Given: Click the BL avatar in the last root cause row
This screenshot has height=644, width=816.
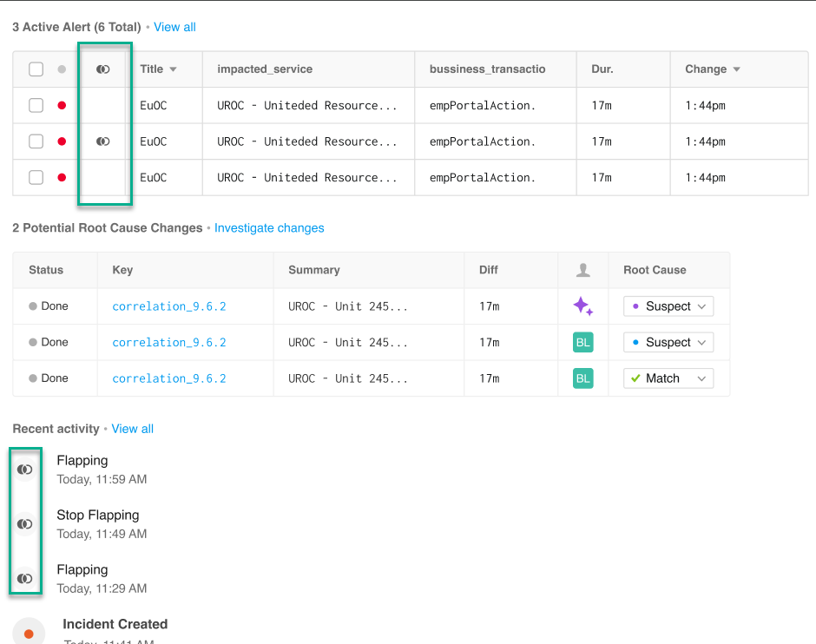Looking at the screenshot, I should [x=582, y=378].
